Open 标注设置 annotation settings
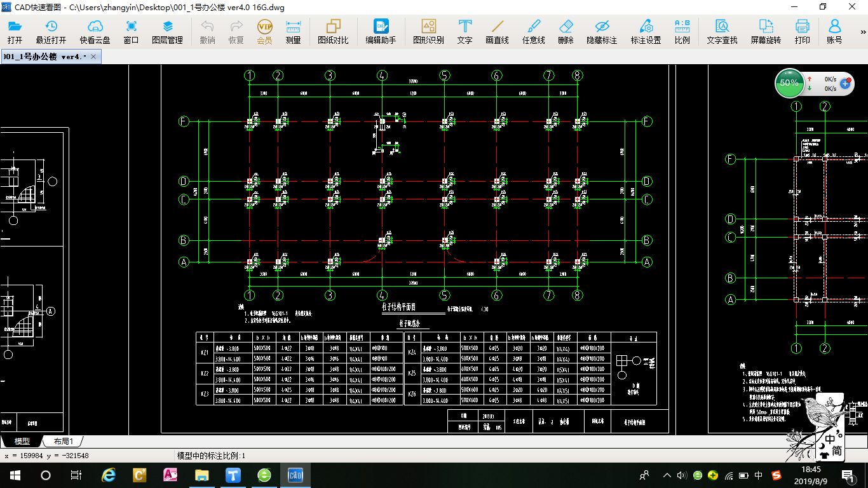 pos(646,31)
